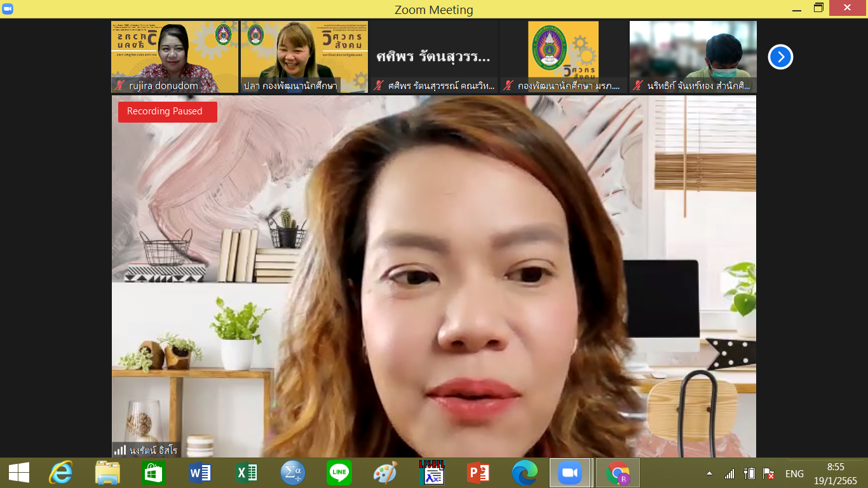Click the connection signal icon beside นงรัตน์ อิสโร
The image size is (868, 488).
tap(120, 450)
